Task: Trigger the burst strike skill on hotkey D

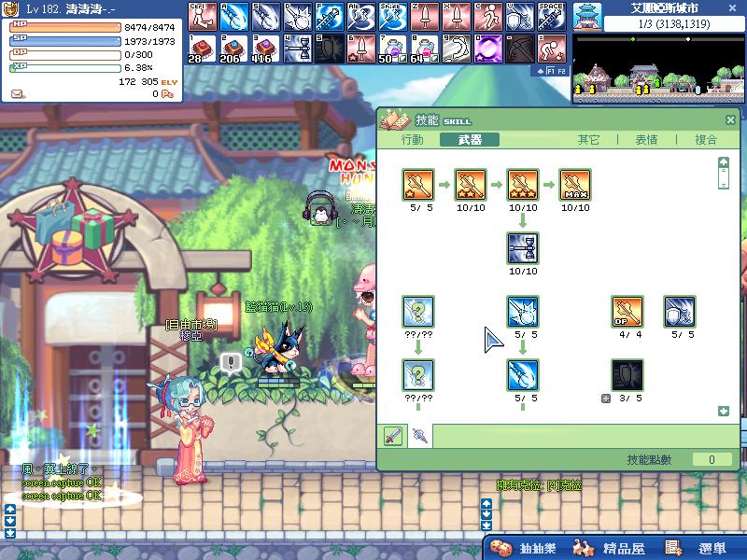Action: [x=298, y=17]
